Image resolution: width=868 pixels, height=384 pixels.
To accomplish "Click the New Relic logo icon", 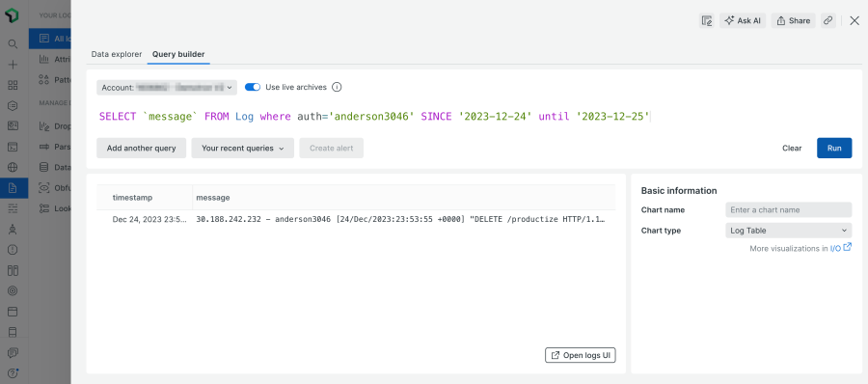I will click(x=13, y=15).
